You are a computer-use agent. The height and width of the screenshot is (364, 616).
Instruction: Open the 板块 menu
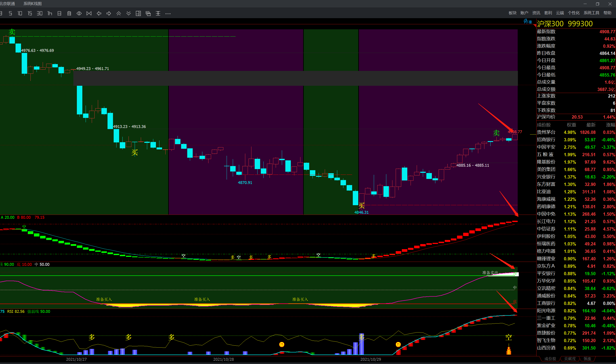[512, 13]
